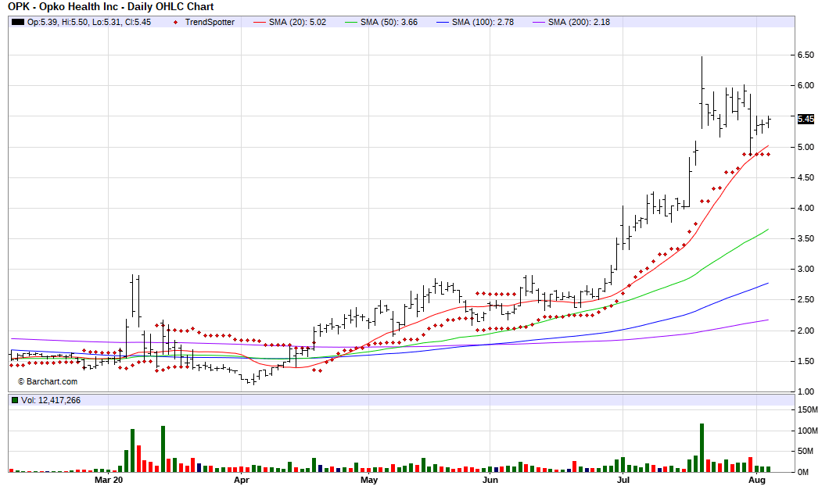Click the 100M volume axis label
The height and width of the screenshot is (504, 829).
807,431
